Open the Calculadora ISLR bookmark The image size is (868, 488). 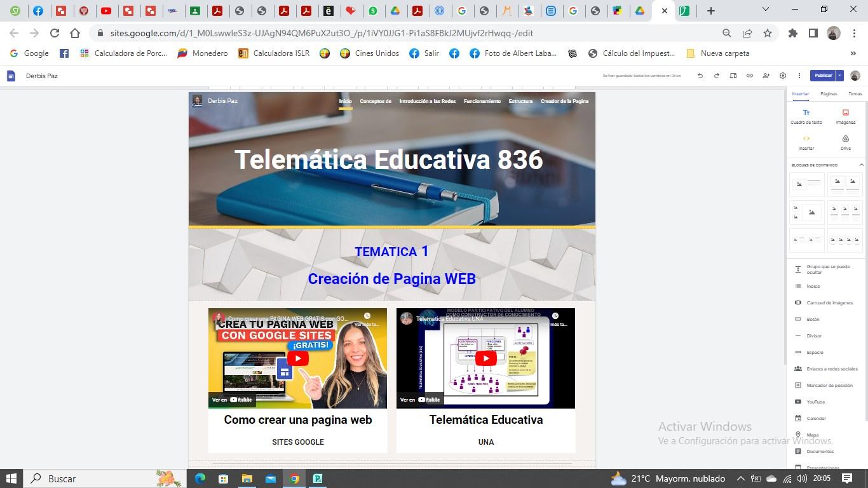pyautogui.click(x=273, y=53)
